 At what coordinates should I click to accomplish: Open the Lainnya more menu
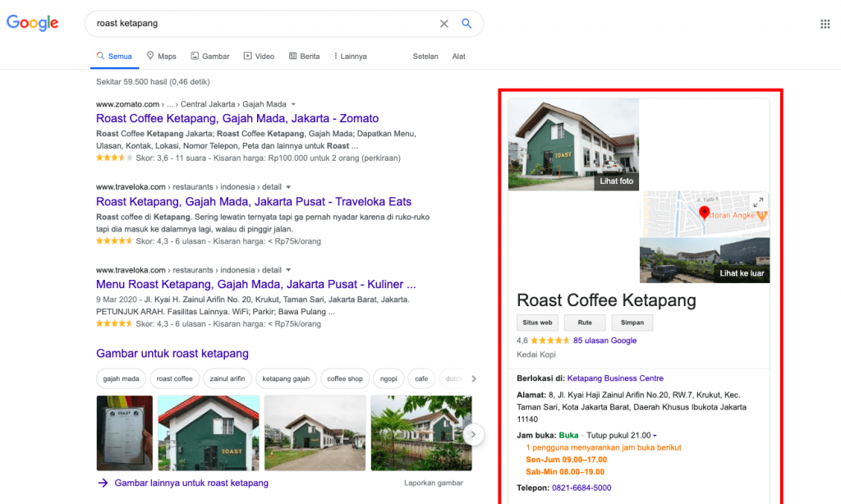coord(350,57)
